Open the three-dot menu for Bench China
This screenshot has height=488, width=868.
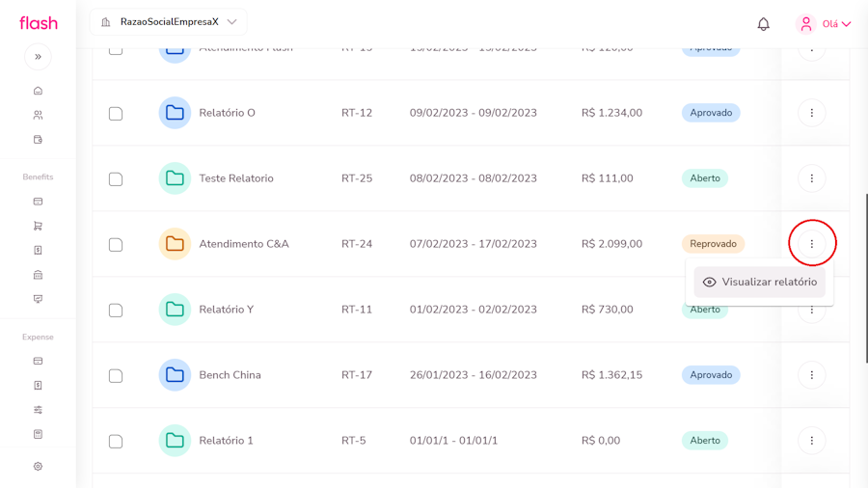tap(811, 375)
